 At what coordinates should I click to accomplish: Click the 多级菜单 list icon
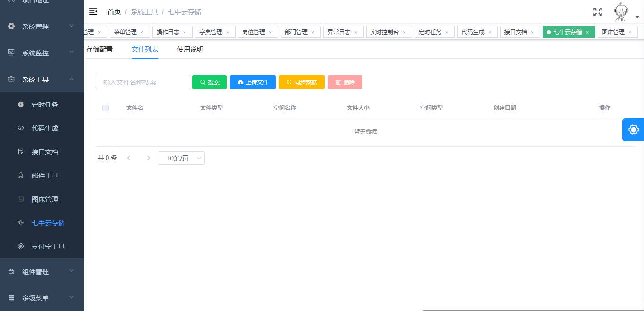[x=11, y=298]
